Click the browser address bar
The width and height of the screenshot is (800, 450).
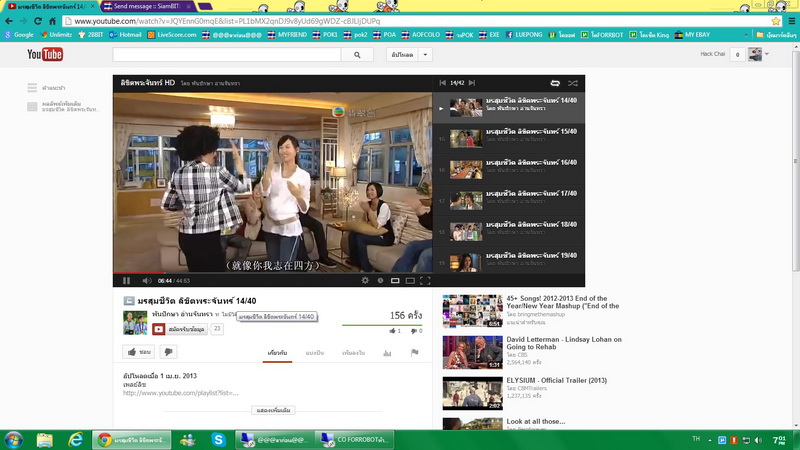coord(416,21)
